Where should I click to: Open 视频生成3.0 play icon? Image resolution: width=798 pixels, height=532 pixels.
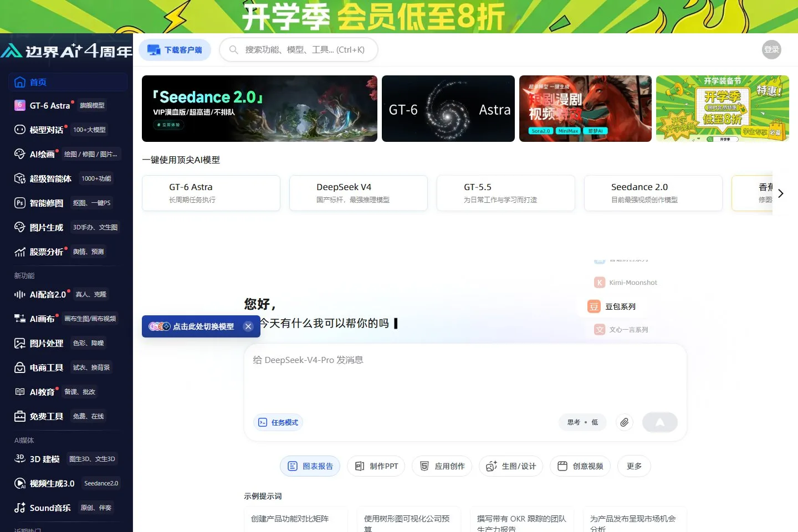click(20, 483)
